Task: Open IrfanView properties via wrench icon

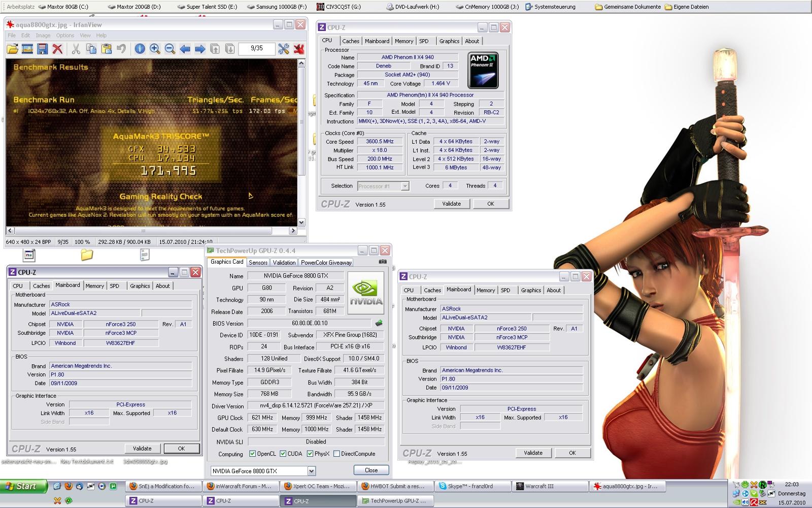Action: point(284,49)
